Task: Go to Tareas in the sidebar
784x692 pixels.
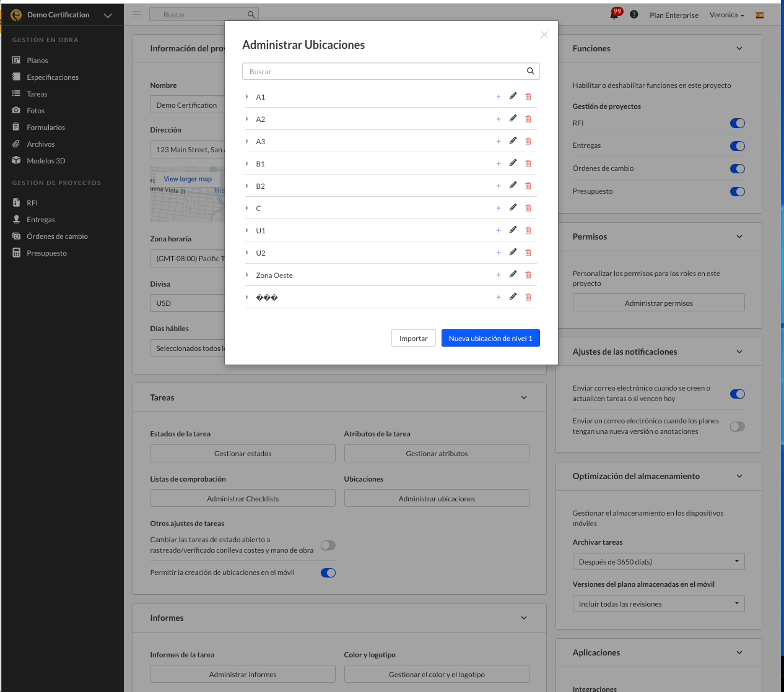Action: point(37,94)
